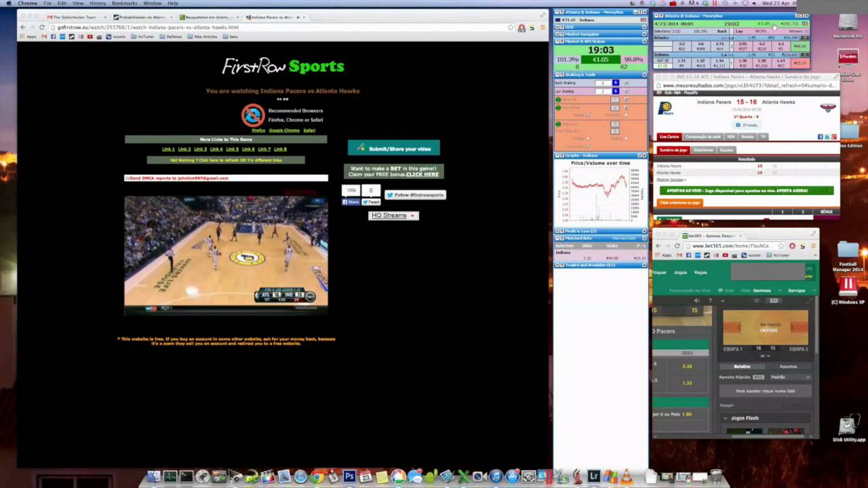868x488 pixels.
Task: Open Chrome hamburger menu icon
Action: [x=542, y=27]
